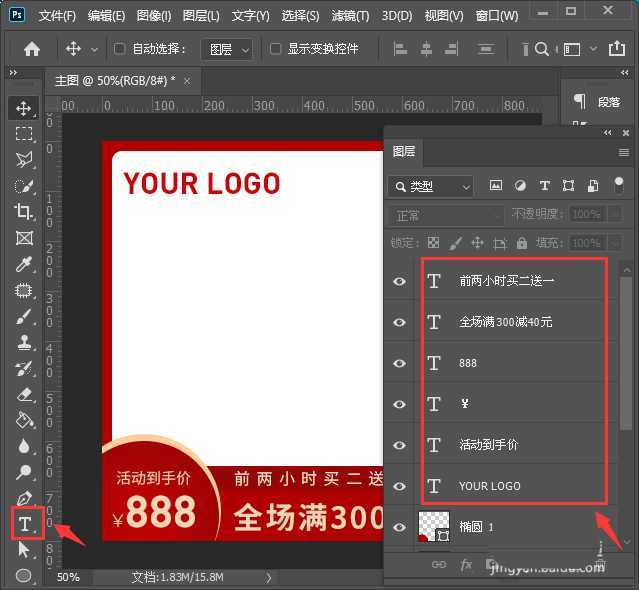The image size is (639, 590).
Task: Filter layers by type layer icon
Action: (x=544, y=186)
